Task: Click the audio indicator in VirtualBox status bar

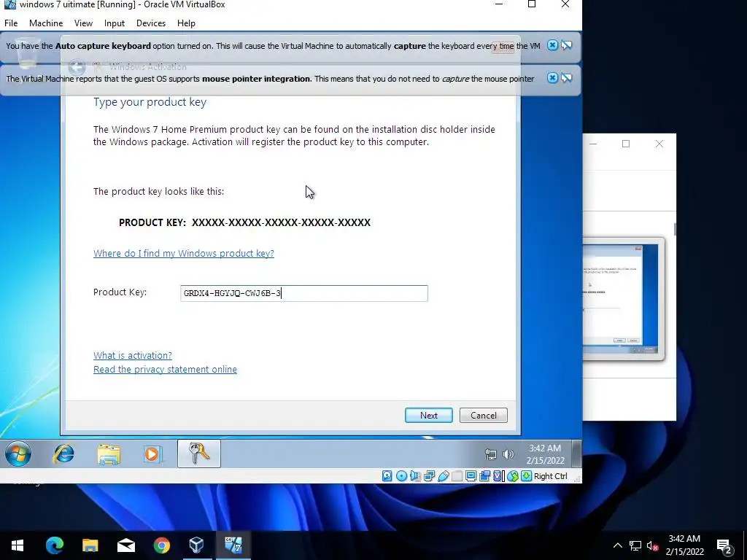Action: (415, 475)
